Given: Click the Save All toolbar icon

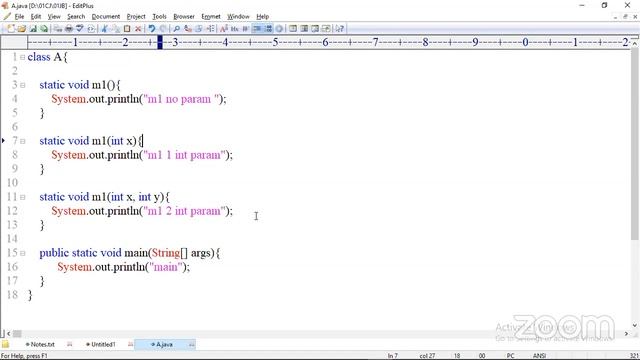Looking at the screenshot, I should (x=44, y=29).
